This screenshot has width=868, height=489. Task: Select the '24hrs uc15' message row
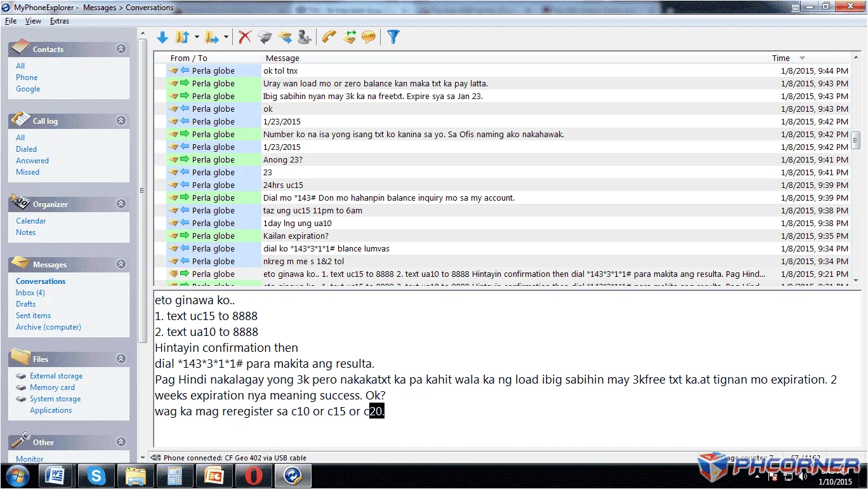coord(501,185)
